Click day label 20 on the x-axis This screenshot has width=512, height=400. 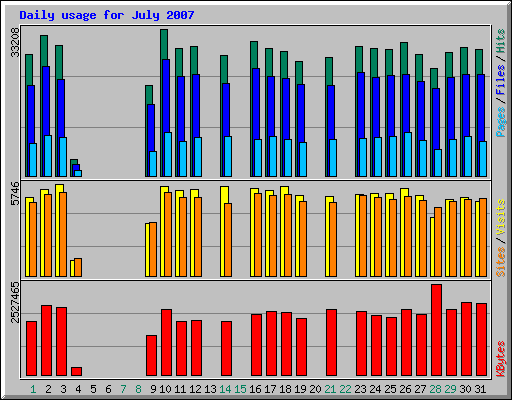tap(315, 389)
